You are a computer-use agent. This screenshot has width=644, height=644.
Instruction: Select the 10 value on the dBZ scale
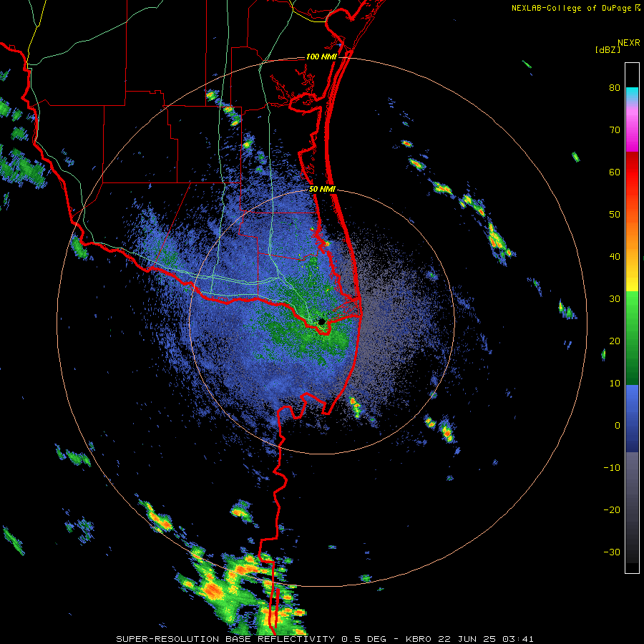click(x=615, y=384)
